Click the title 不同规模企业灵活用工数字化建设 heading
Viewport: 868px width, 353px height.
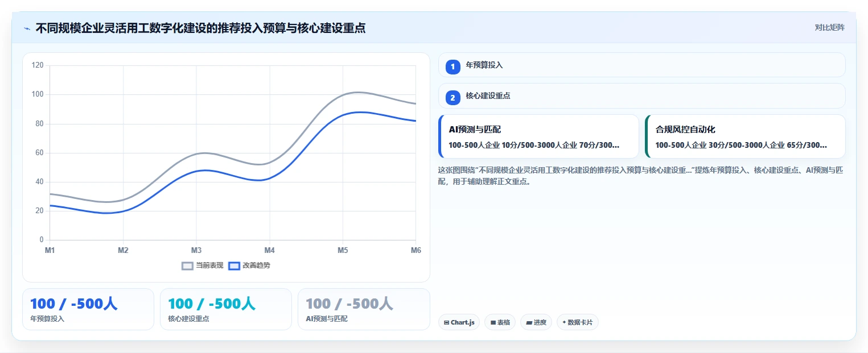tap(200, 28)
